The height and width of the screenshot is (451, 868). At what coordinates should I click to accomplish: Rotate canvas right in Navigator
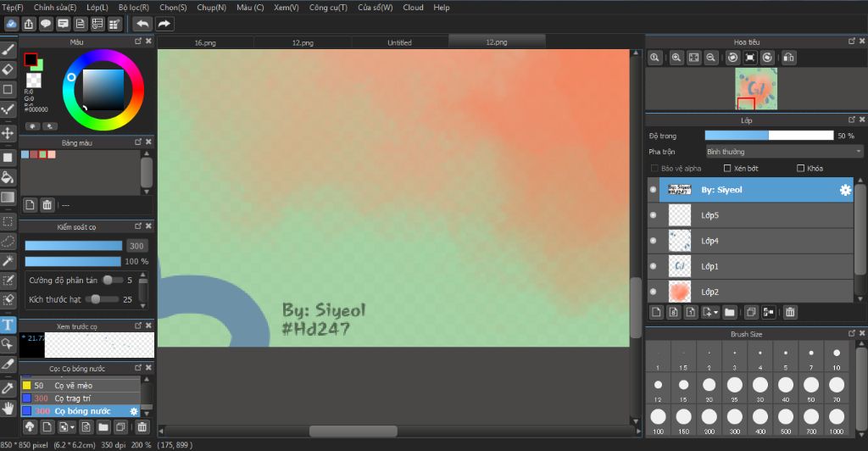coord(767,58)
